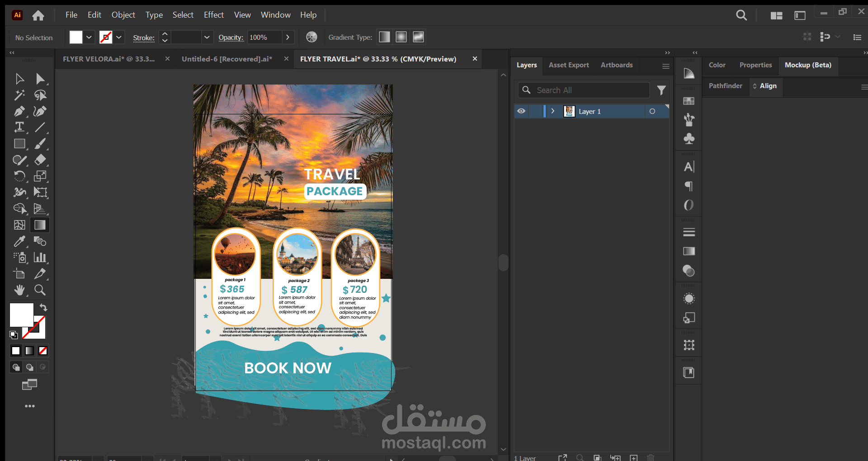Close the Untitled-6 [Recovered] tab
The height and width of the screenshot is (461, 868).
286,59
